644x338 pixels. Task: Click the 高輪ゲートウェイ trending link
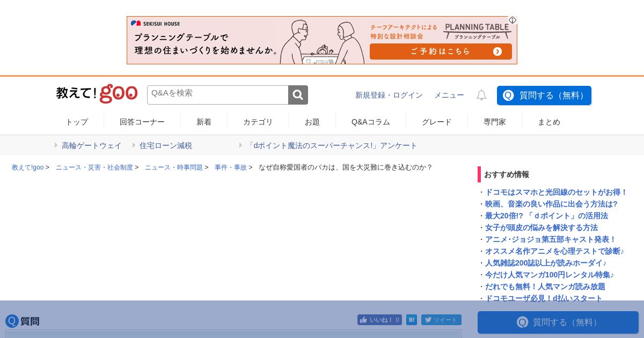pyautogui.click(x=92, y=145)
